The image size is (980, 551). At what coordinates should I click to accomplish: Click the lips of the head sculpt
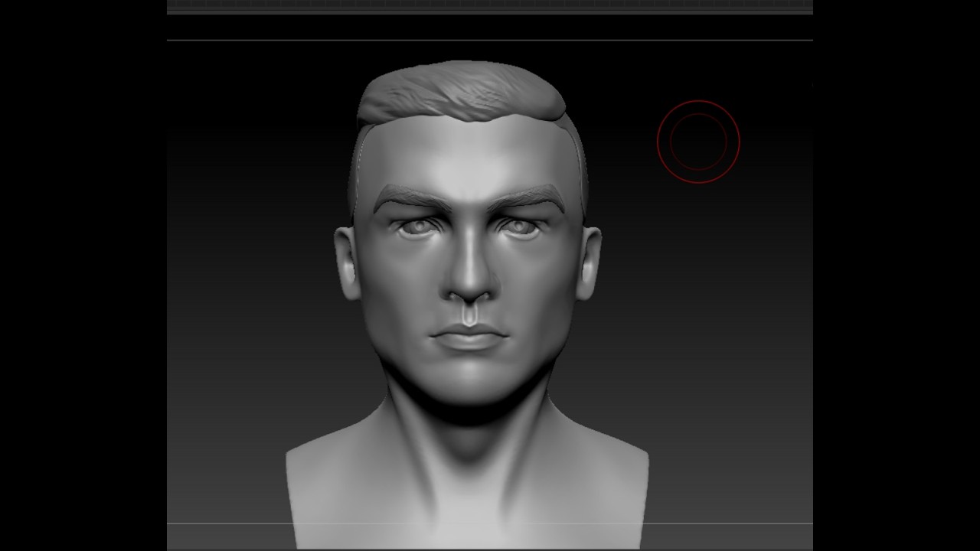[470, 337]
